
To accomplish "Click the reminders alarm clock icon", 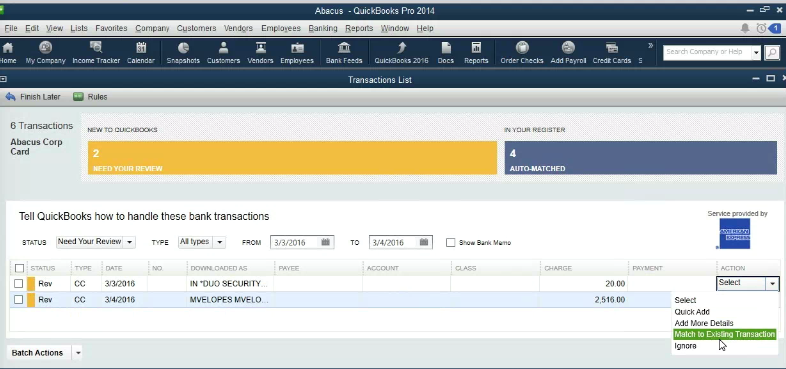I will point(761,29).
